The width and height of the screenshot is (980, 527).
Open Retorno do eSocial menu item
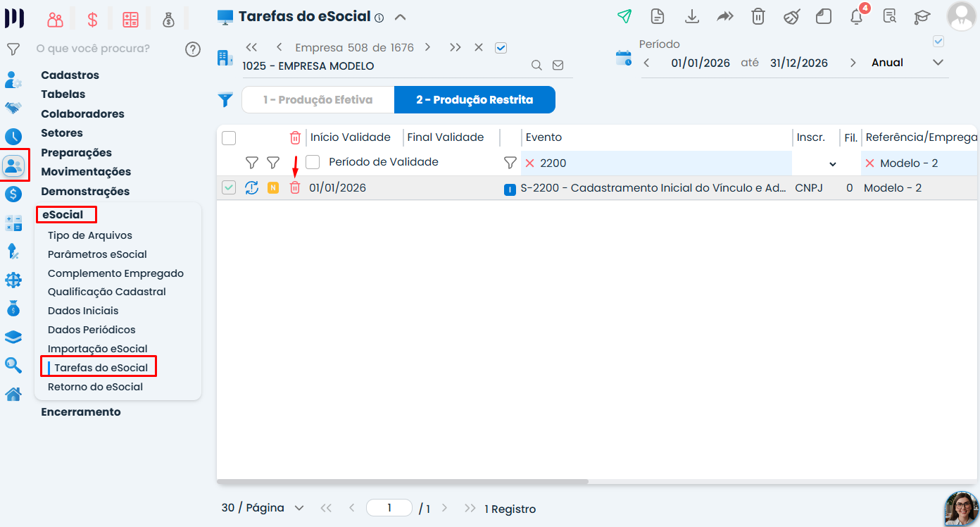tap(95, 387)
